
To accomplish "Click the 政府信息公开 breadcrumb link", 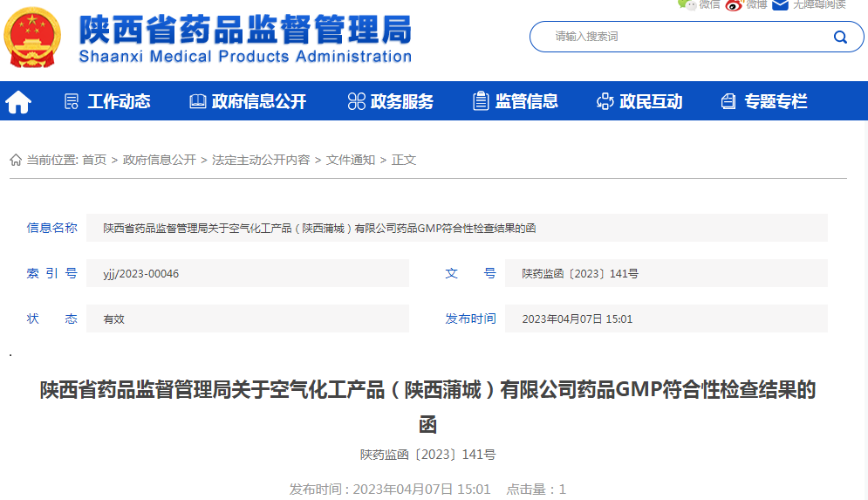I will [x=160, y=160].
